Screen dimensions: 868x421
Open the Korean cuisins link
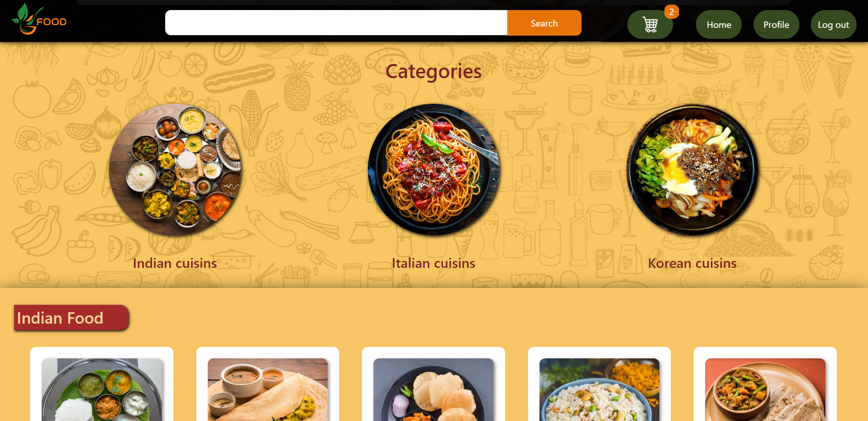(x=692, y=263)
